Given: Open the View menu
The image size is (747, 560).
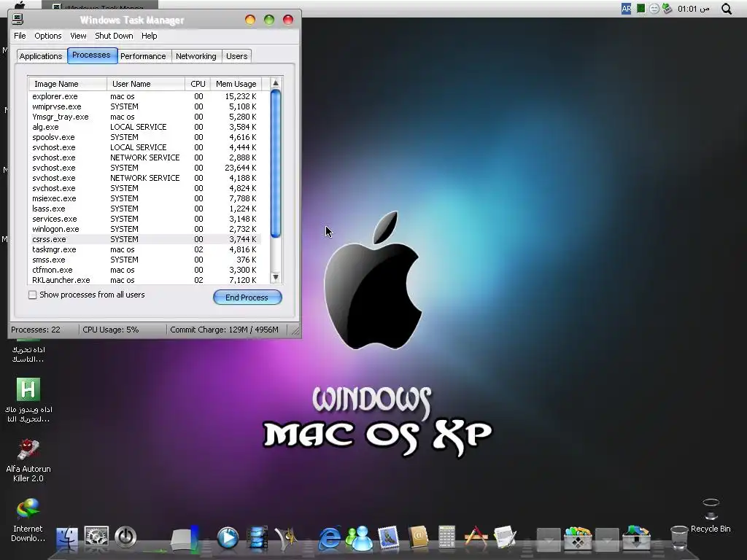Looking at the screenshot, I should pos(78,36).
